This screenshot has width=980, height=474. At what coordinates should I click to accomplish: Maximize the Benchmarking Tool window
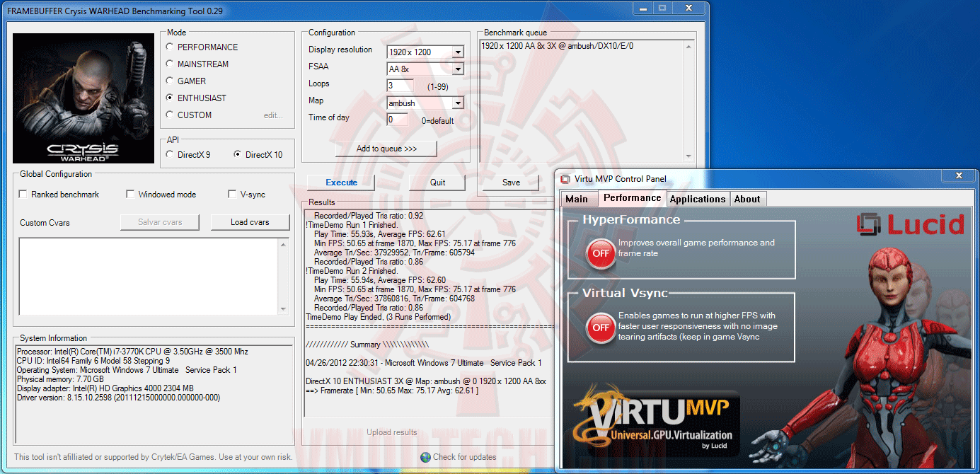pyautogui.click(x=662, y=8)
